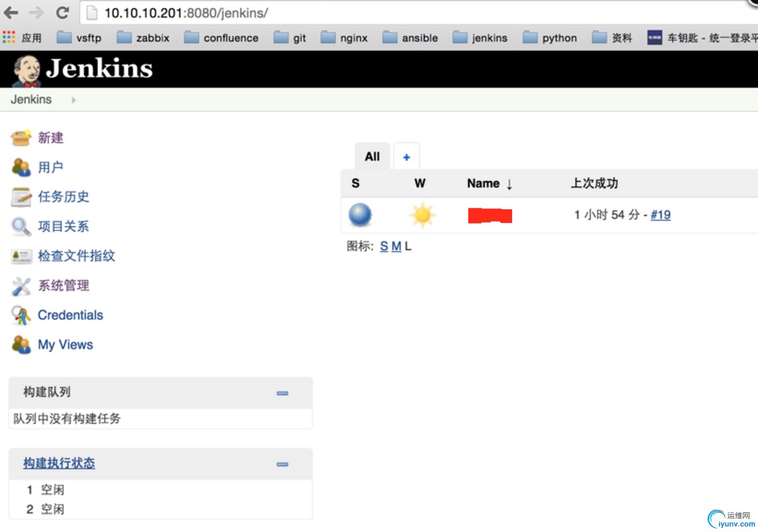This screenshot has width=758, height=532.
Task: Click the 用户 people icon
Action: click(21, 167)
